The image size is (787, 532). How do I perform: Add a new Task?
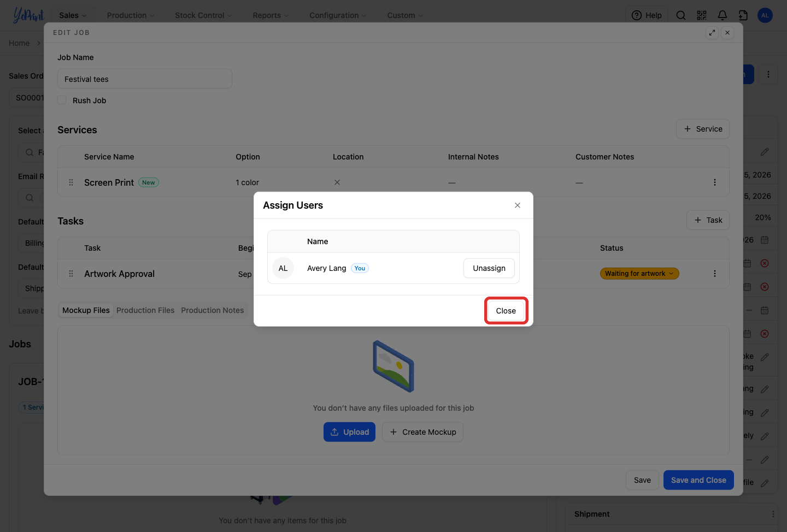[708, 220]
